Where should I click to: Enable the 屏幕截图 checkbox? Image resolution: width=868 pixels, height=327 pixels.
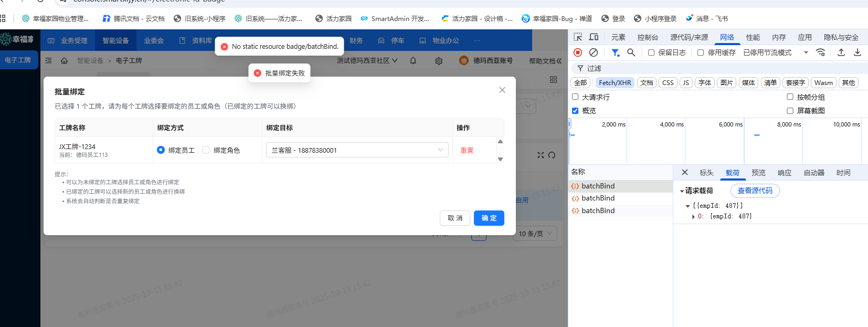click(x=790, y=111)
